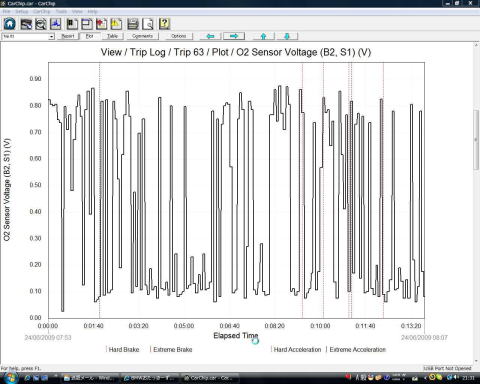Click the Options button
This screenshot has height=384, width=480.
(x=178, y=36)
